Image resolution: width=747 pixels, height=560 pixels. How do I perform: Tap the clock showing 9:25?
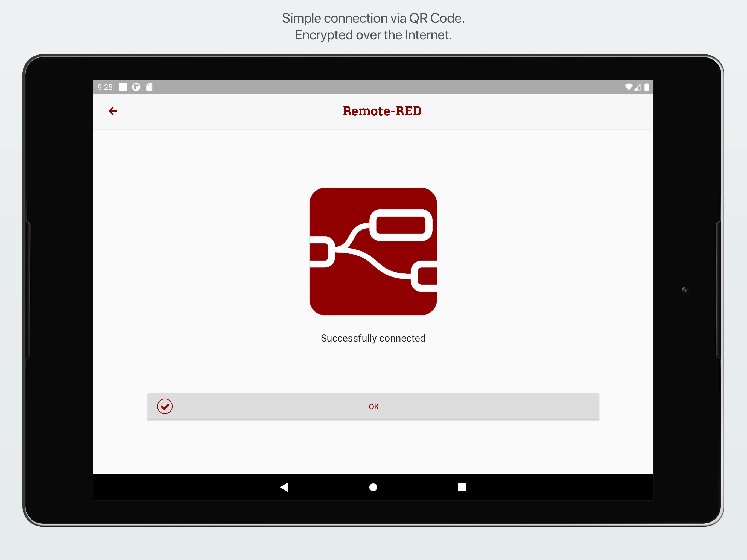pos(105,87)
